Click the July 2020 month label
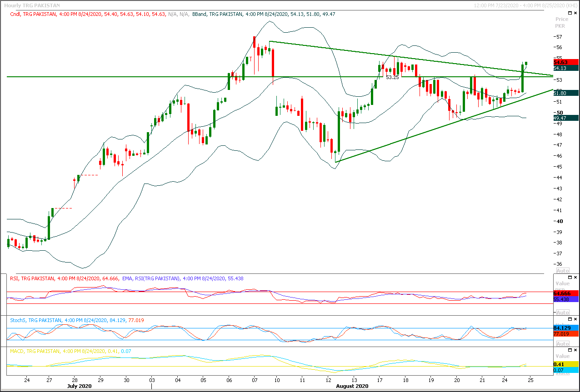This screenshot has height=392, width=580. (x=80, y=386)
